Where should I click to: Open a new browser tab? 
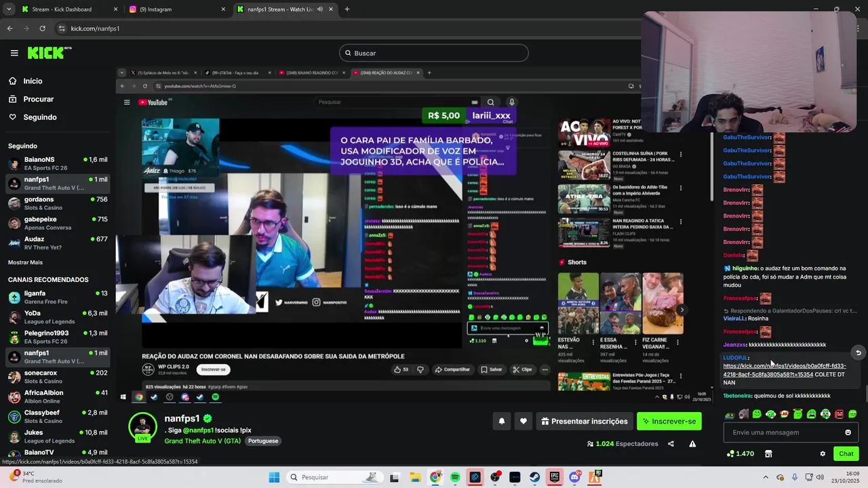click(347, 9)
